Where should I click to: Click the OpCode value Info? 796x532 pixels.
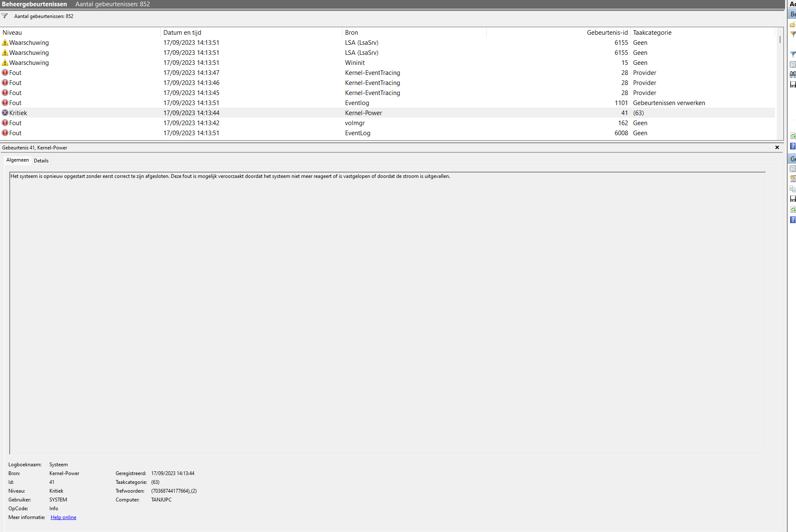click(x=54, y=509)
